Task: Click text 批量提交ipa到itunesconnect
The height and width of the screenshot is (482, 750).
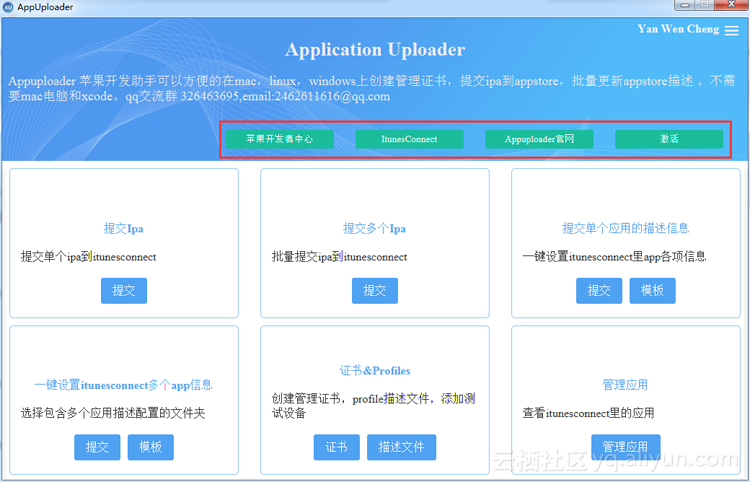Action: click(x=340, y=257)
